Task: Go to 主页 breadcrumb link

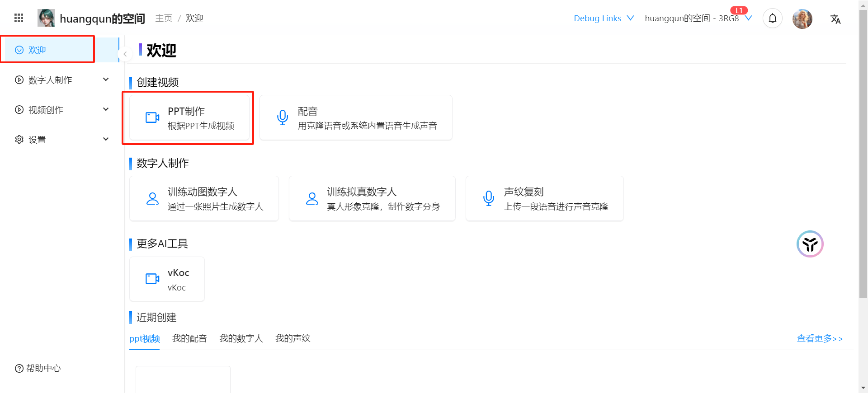Action: click(x=164, y=19)
